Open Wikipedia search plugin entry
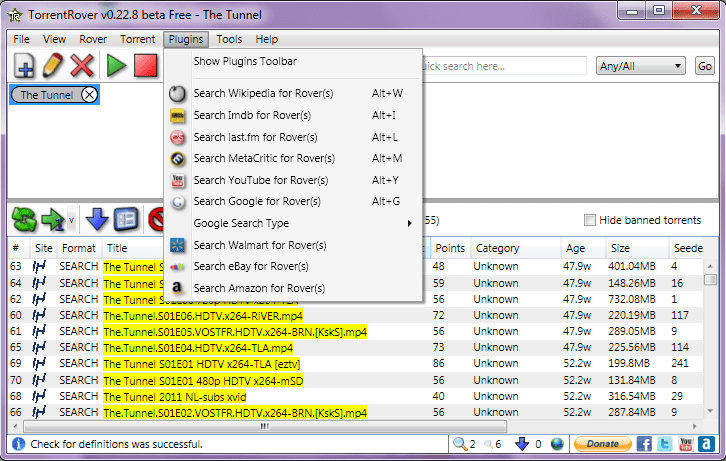This screenshot has width=726, height=461. 293,93
